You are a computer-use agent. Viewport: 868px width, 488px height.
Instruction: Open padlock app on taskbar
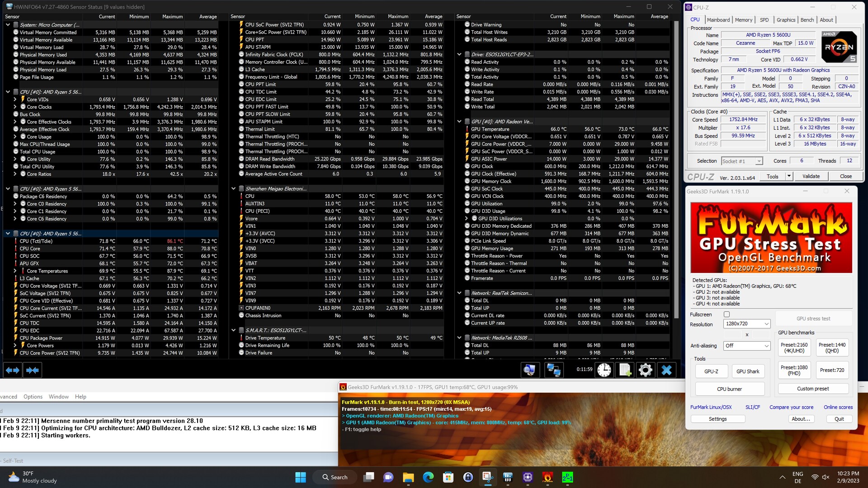click(468, 477)
